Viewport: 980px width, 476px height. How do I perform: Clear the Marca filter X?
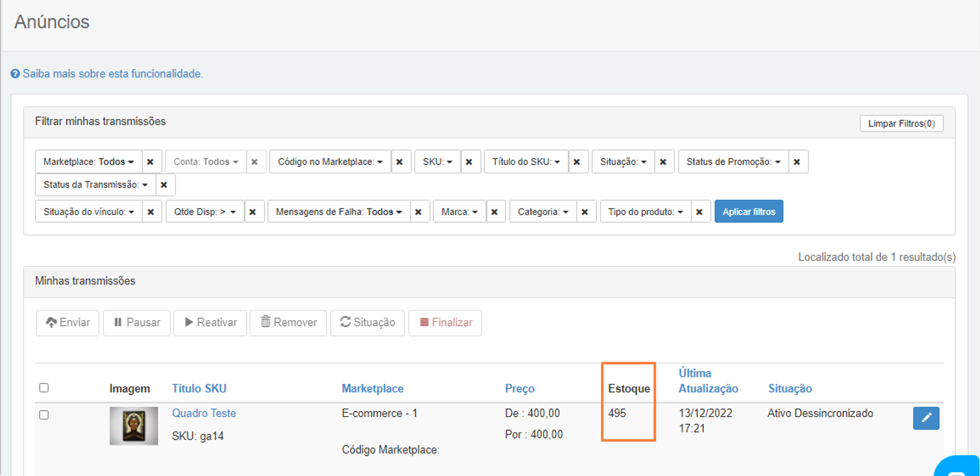tap(495, 212)
